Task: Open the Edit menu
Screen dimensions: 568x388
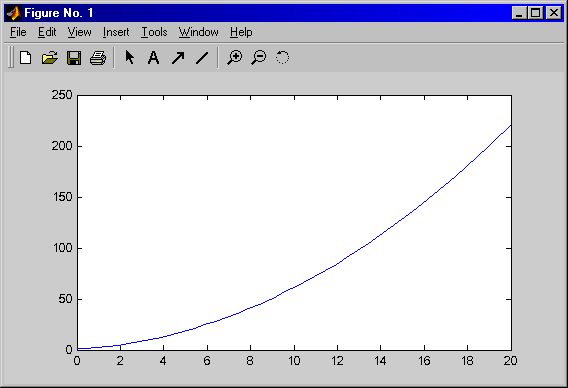Action: [47, 32]
